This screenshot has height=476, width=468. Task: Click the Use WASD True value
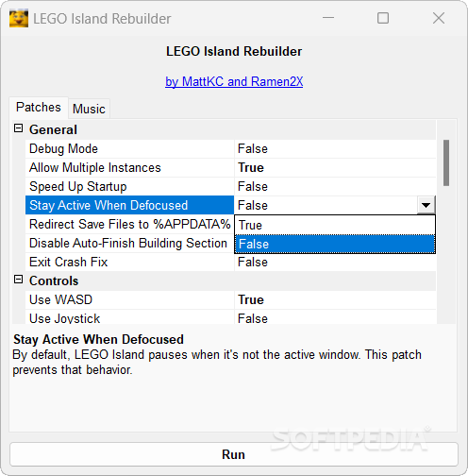335,300
